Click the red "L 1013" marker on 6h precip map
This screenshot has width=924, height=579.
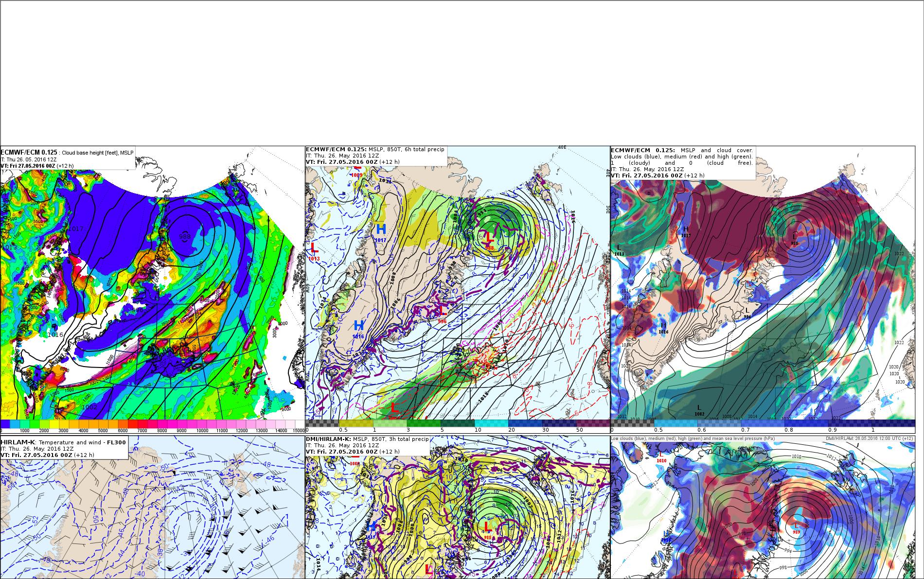314,251
